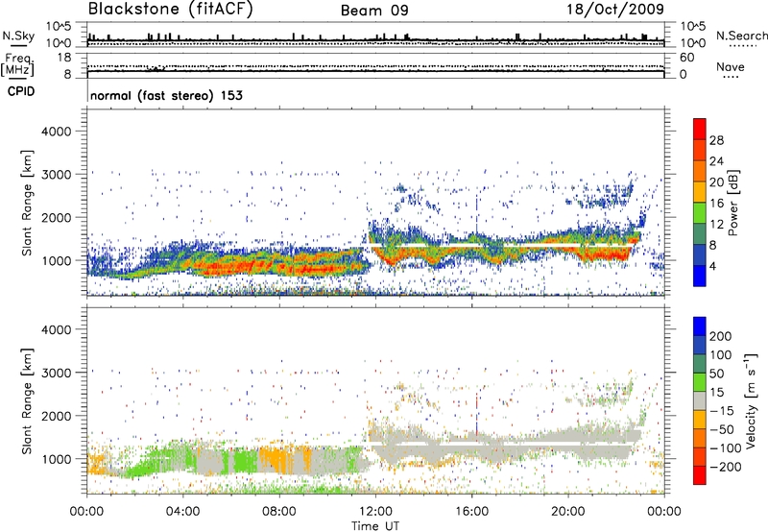Screen dimensions: 768x532
Task: Click the 16:00 time axis tick label
Action: (471, 512)
